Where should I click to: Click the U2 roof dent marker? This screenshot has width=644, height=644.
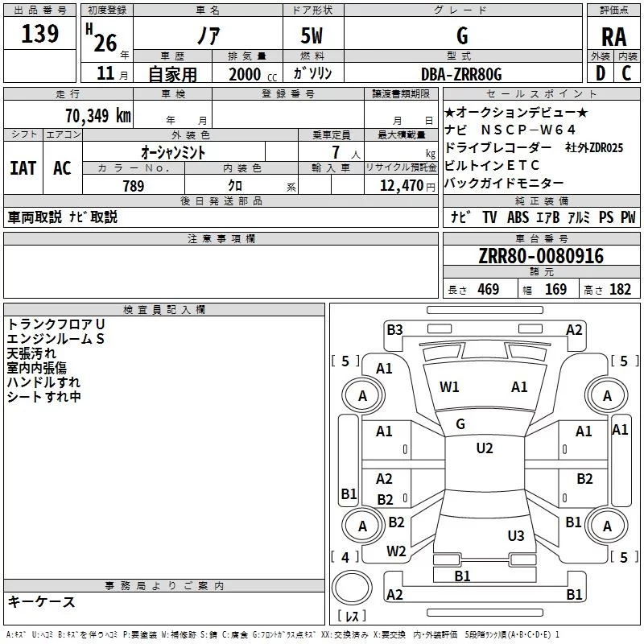485,448
